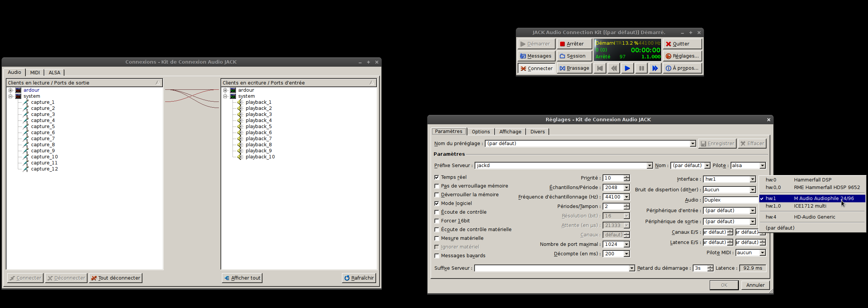Toggle the Temps réel checkbox
Screen dimensions: 868x308
point(437,177)
